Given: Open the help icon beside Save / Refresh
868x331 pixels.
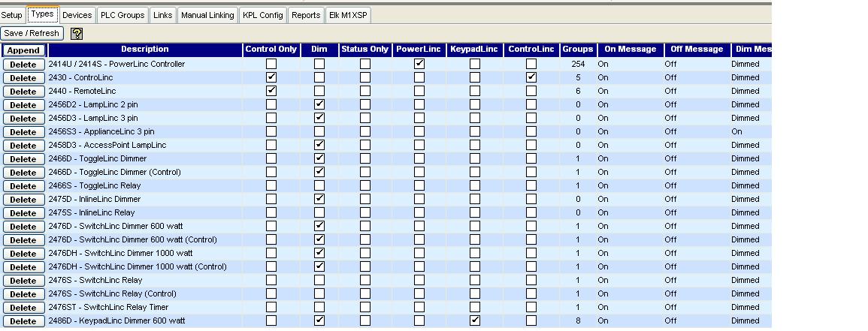Looking at the screenshot, I should tap(77, 34).
